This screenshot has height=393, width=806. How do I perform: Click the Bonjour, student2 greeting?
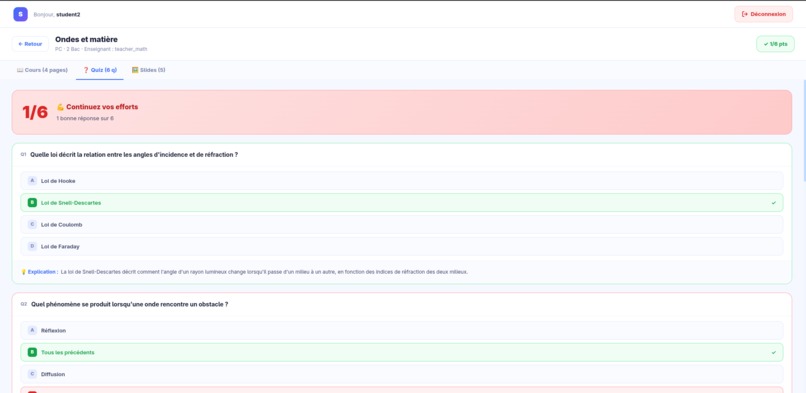(x=57, y=14)
